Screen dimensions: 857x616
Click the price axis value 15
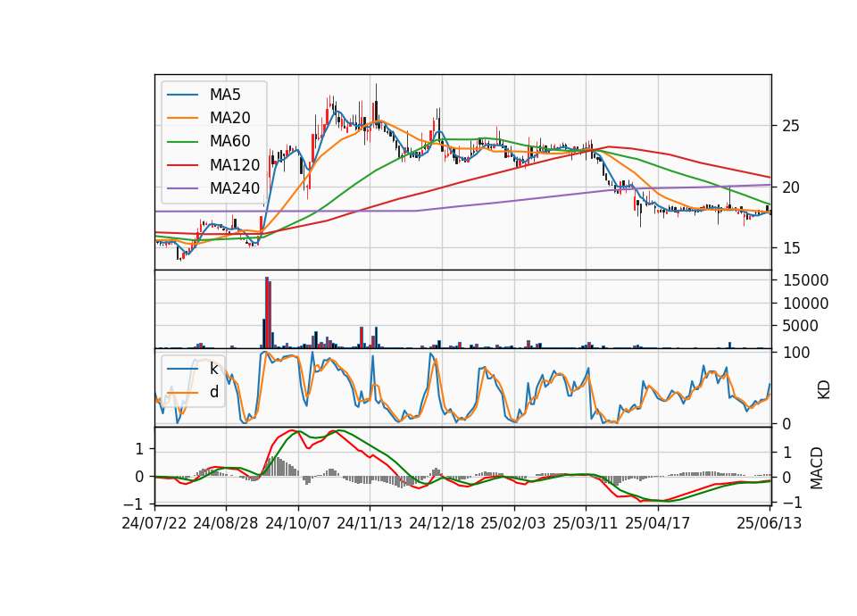click(x=790, y=248)
